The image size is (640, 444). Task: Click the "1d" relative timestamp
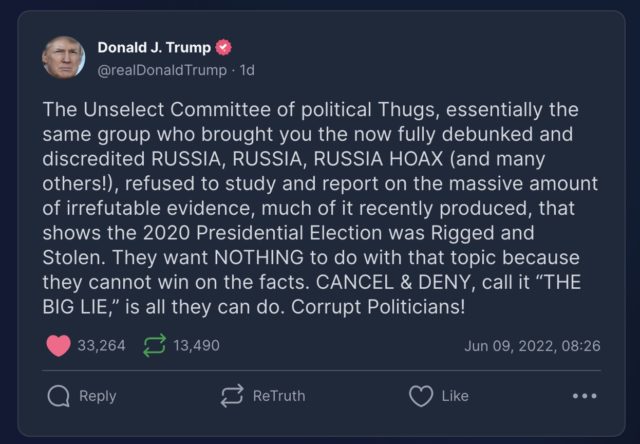click(247, 69)
